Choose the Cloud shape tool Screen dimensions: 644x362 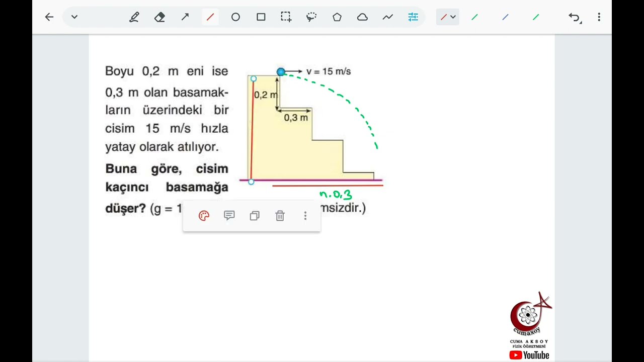pos(362,17)
